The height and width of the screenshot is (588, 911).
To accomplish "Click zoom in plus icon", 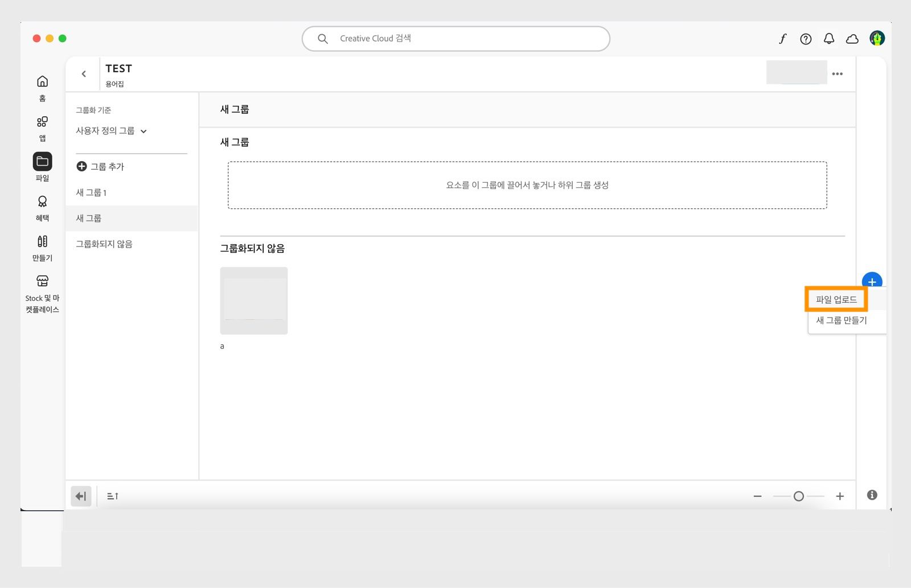I will pos(840,496).
